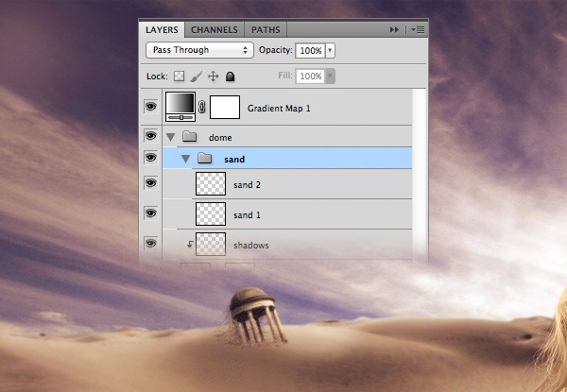567x392 pixels.
Task: Collapse panel using double-arrow icon
Action: 395,30
